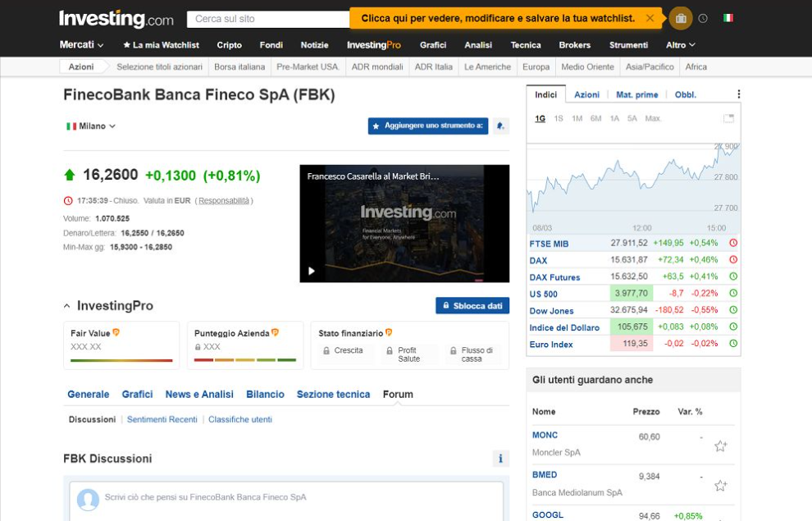
Task: Open sidebar options three-dot menu
Action: (x=738, y=94)
